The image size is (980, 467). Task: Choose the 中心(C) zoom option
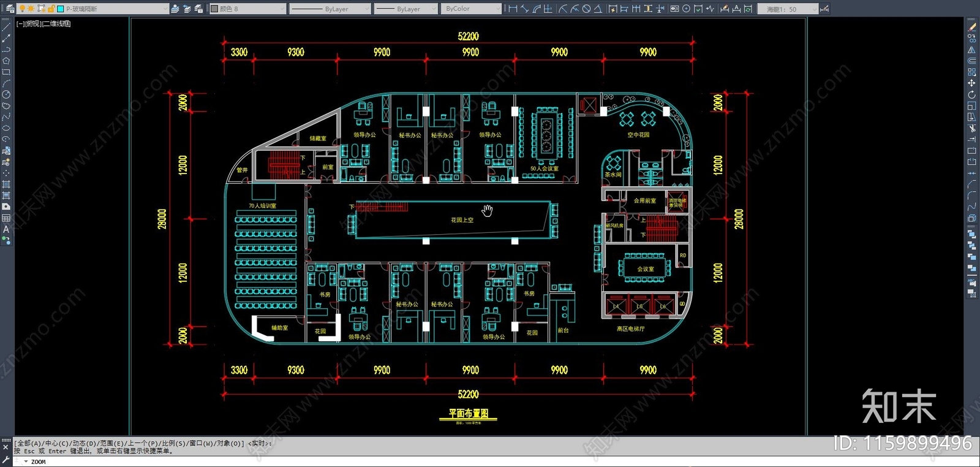point(56,443)
